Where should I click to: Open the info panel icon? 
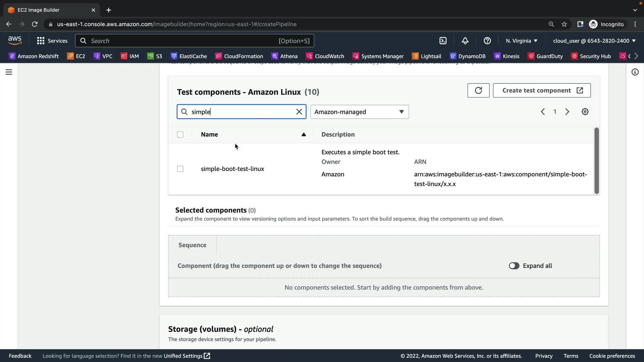635,72
